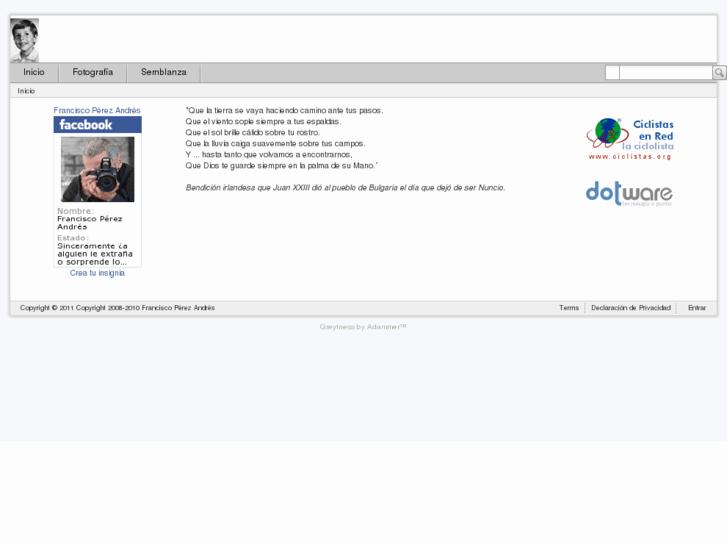Image resolution: width=727 pixels, height=545 pixels.
Task: Open search scope box beside search field
Action: [612, 72]
